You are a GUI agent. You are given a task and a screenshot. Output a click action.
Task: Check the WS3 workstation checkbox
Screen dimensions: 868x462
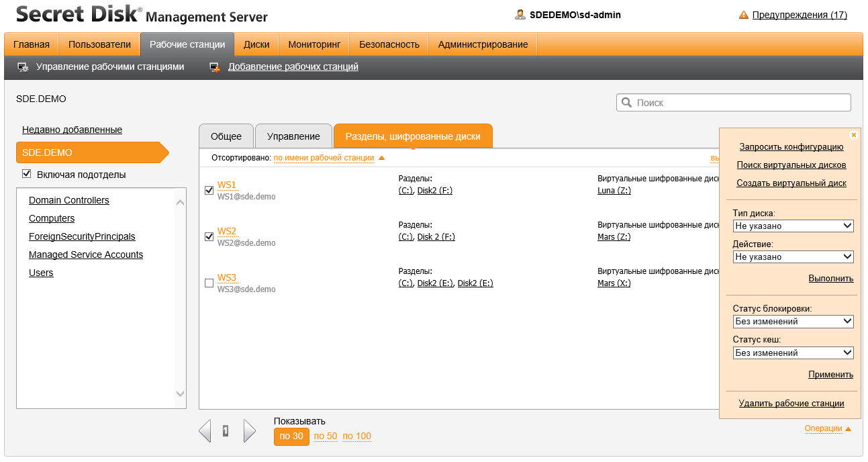coord(209,283)
